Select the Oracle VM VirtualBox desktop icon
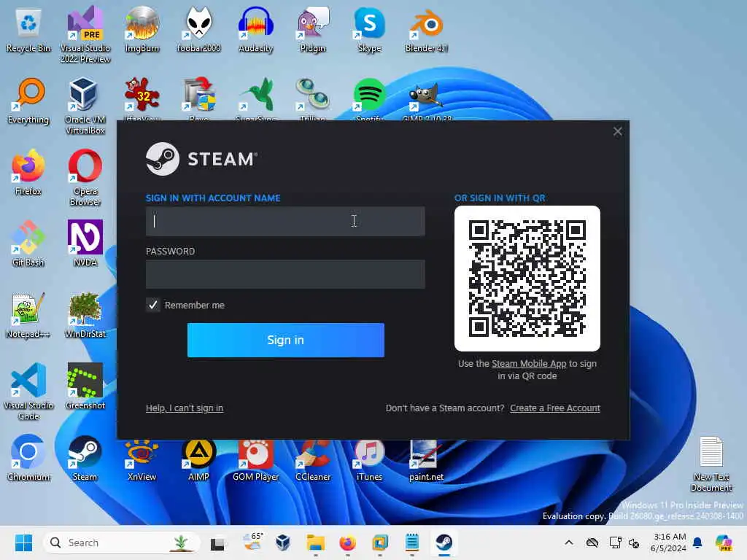The width and height of the screenshot is (747, 560). (85, 106)
